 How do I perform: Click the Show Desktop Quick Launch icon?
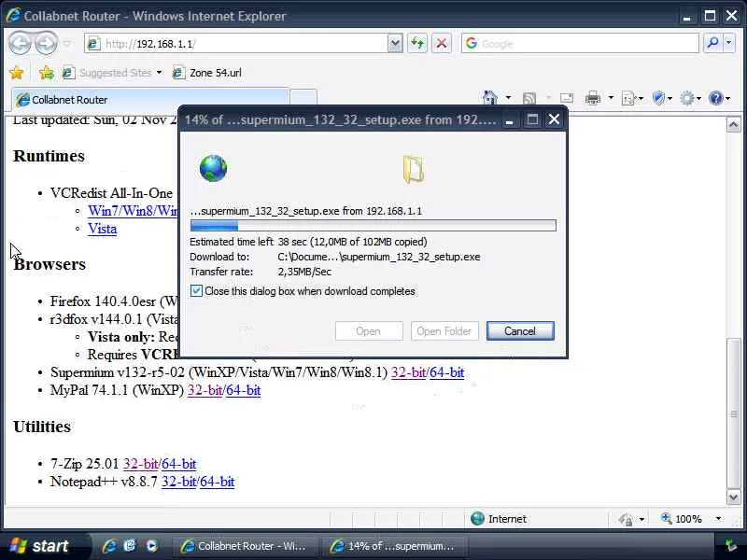(130, 546)
